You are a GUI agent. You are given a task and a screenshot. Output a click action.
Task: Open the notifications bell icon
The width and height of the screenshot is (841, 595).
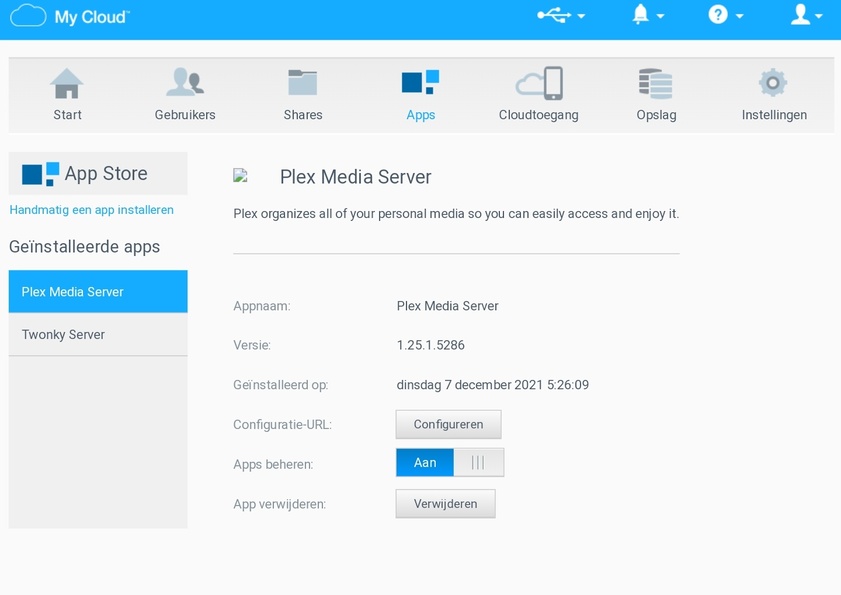(x=640, y=14)
